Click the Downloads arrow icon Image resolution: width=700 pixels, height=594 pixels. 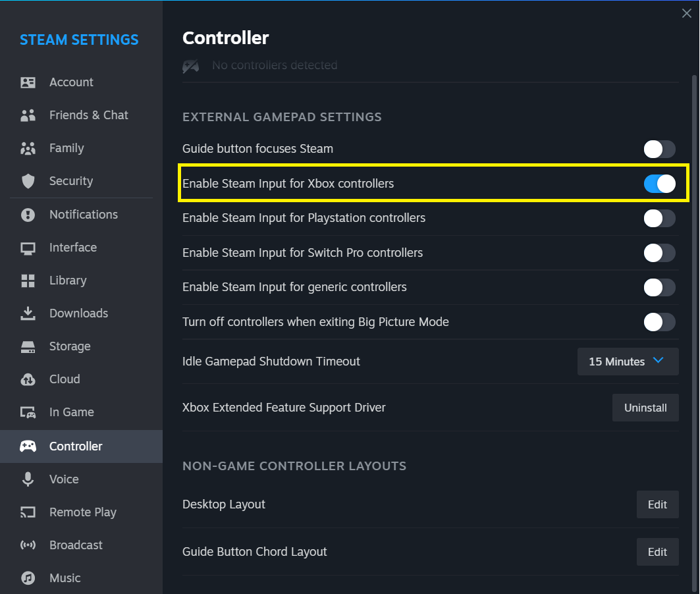tap(28, 313)
